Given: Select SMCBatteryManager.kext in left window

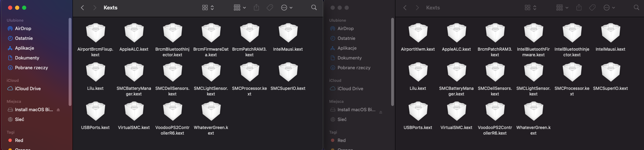Looking at the screenshot, I should 134,79.
